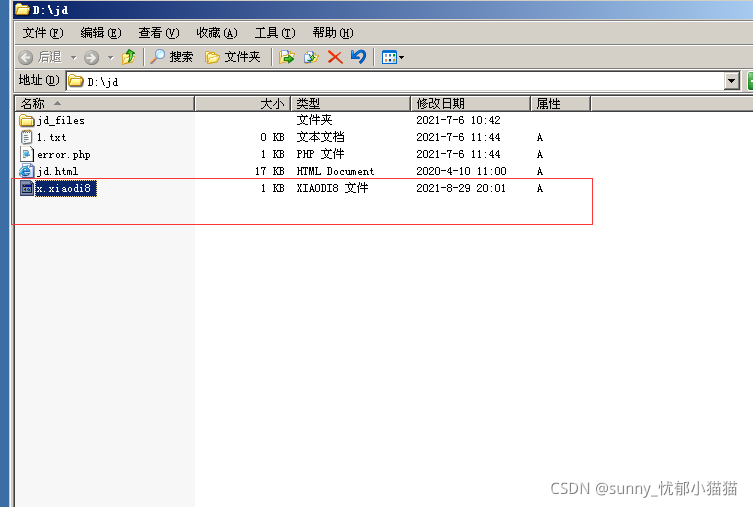Click the 2021-7-6 10:42 date cell
The height and width of the screenshot is (507, 753).
[x=458, y=120]
